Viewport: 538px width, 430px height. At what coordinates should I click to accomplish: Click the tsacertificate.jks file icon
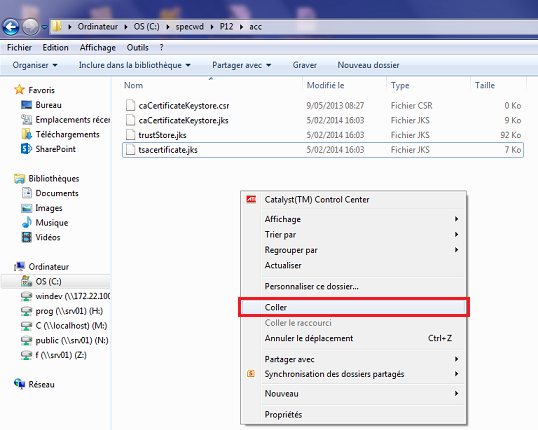[130, 150]
